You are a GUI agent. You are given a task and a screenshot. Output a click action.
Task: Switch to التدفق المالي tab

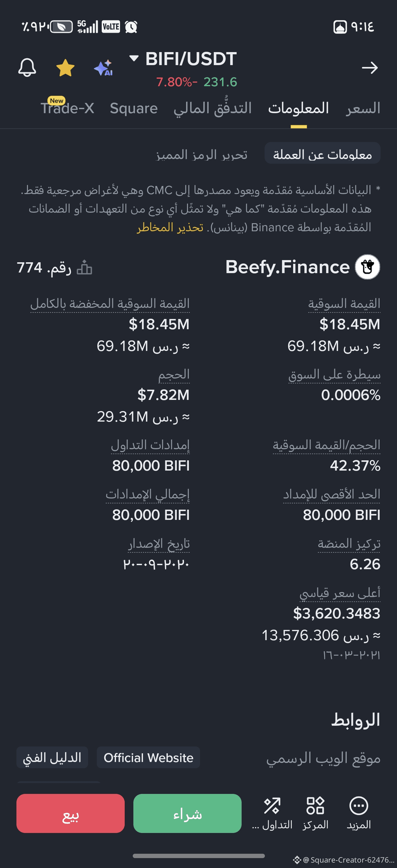coord(212,108)
